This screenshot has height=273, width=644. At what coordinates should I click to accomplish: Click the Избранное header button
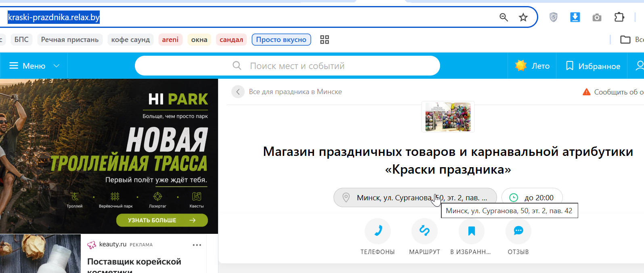(x=592, y=66)
